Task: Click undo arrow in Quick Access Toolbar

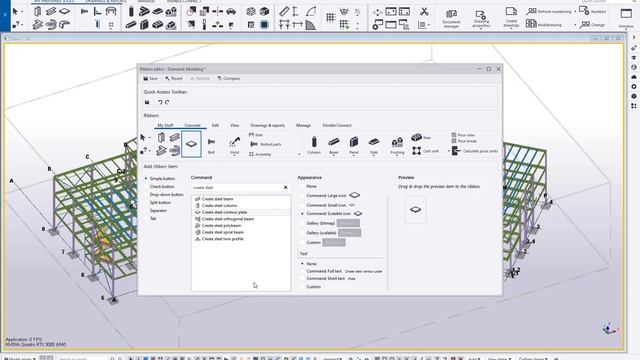Action: point(160,102)
